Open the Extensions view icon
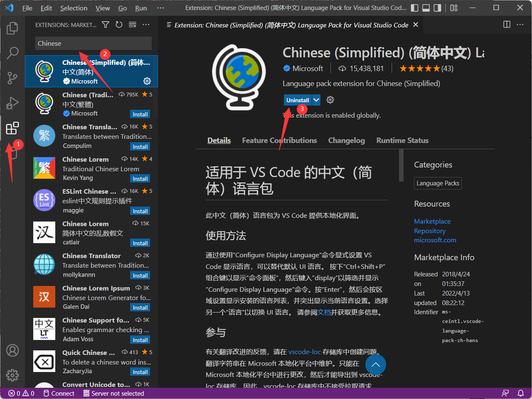The width and height of the screenshot is (532, 399). tap(12, 128)
